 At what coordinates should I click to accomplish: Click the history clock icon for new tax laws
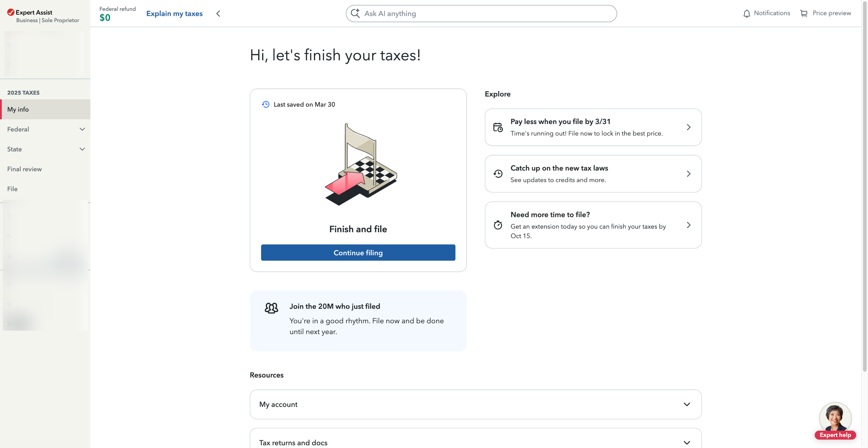click(498, 174)
